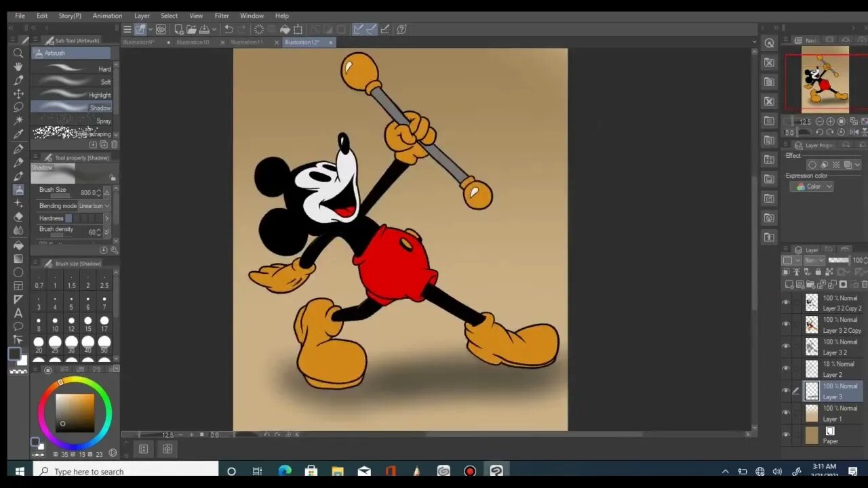Toggle snap to special ruler icon
This screenshot has height=488, width=868.
click(x=372, y=29)
